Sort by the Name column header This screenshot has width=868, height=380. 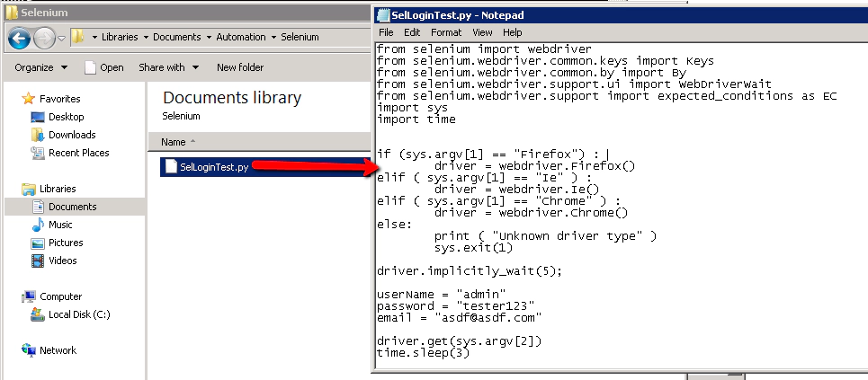coord(174,142)
